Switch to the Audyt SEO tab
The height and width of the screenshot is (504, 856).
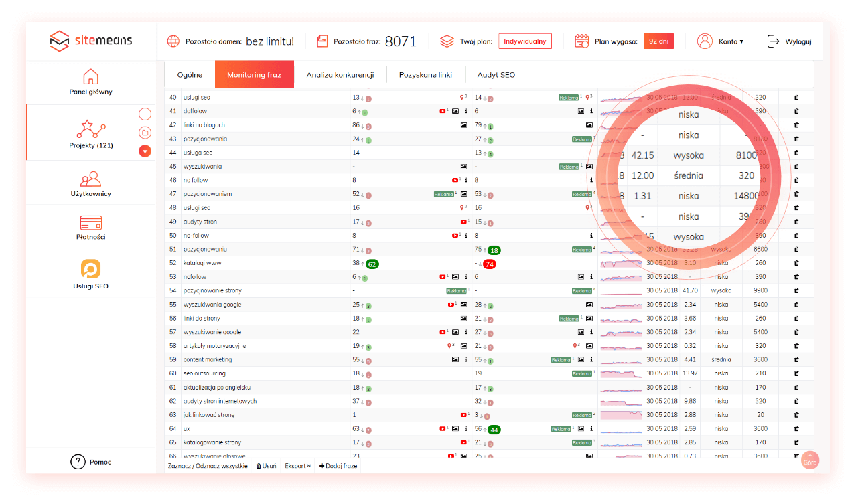[496, 75]
